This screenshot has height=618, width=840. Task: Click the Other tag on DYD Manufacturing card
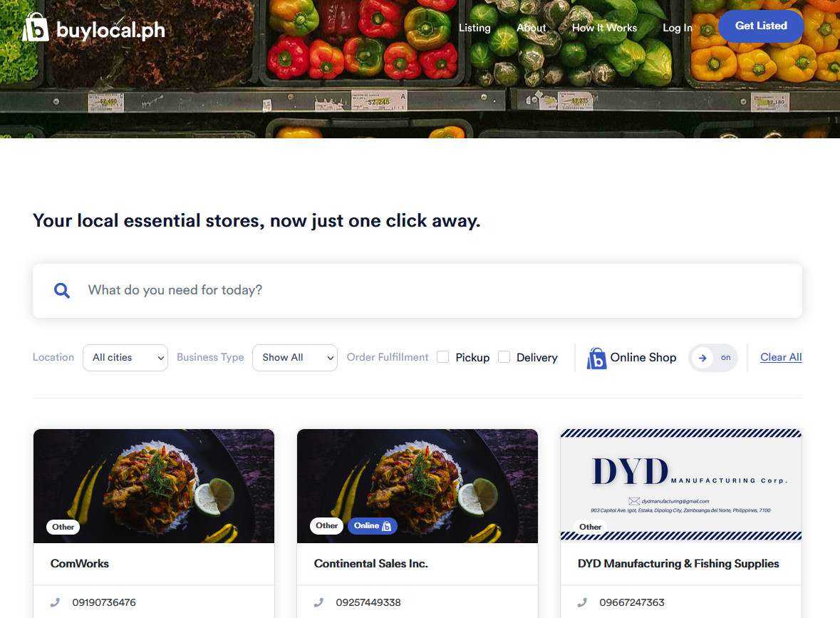point(591,527)
